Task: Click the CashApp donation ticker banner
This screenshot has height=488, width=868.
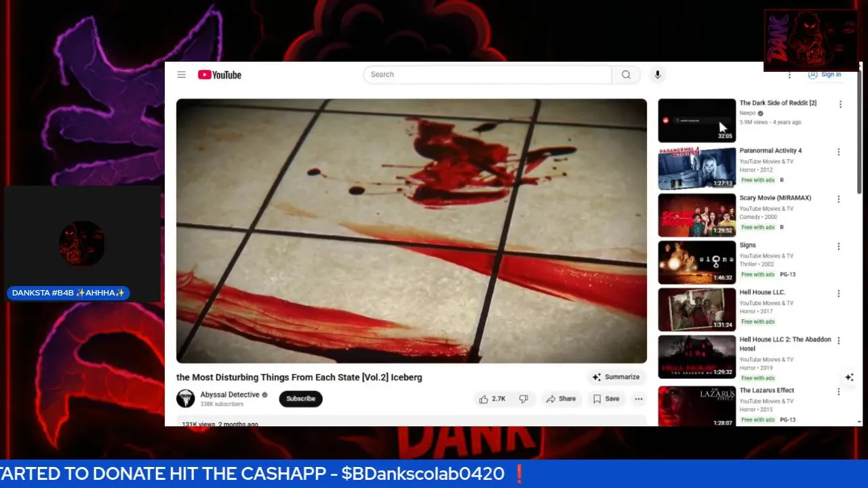Action: pyautogui.click(x=434, y=474)
